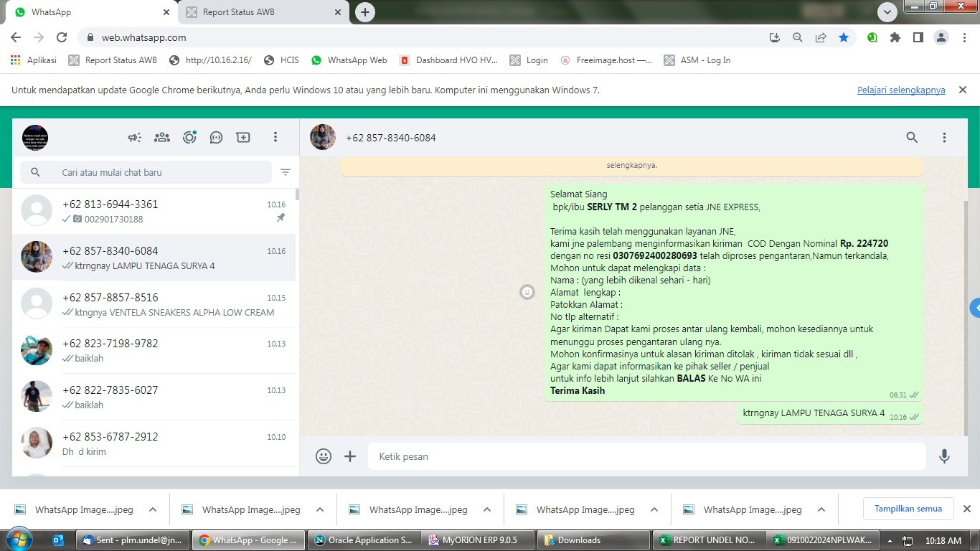Click the install app icon in address bar
980x551 pixels.
pos(774,37)
